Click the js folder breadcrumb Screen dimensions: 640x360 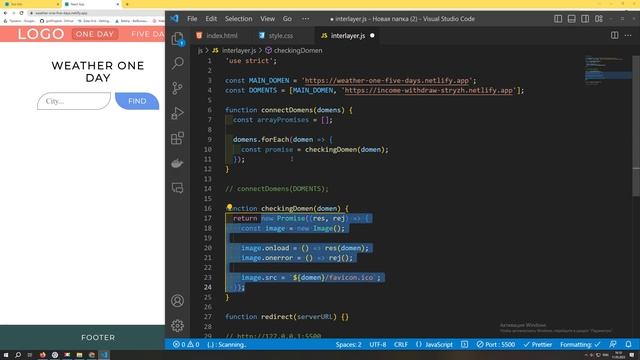click(x=200, y=51)
